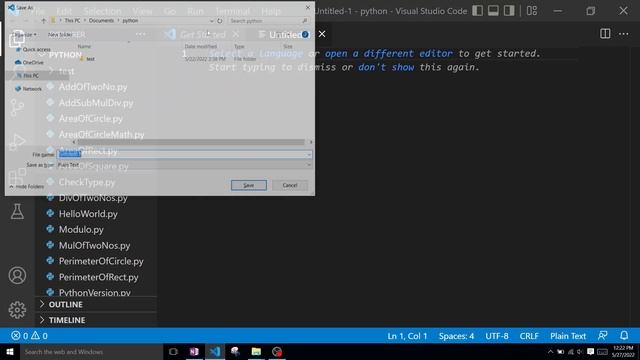Open PerimeterOfRect.py in Explorer
Screen dimensions: 640x360
click(98, 277)
